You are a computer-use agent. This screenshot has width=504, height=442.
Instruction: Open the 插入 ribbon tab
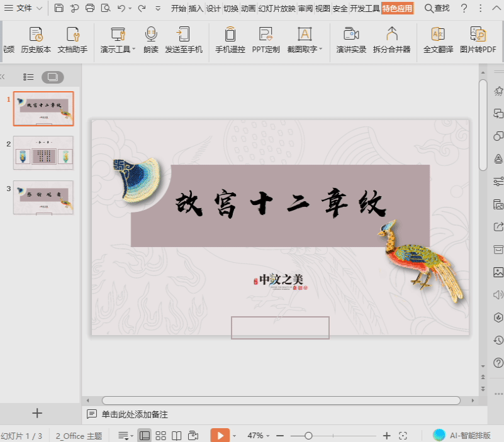click(x=196, y=8)
